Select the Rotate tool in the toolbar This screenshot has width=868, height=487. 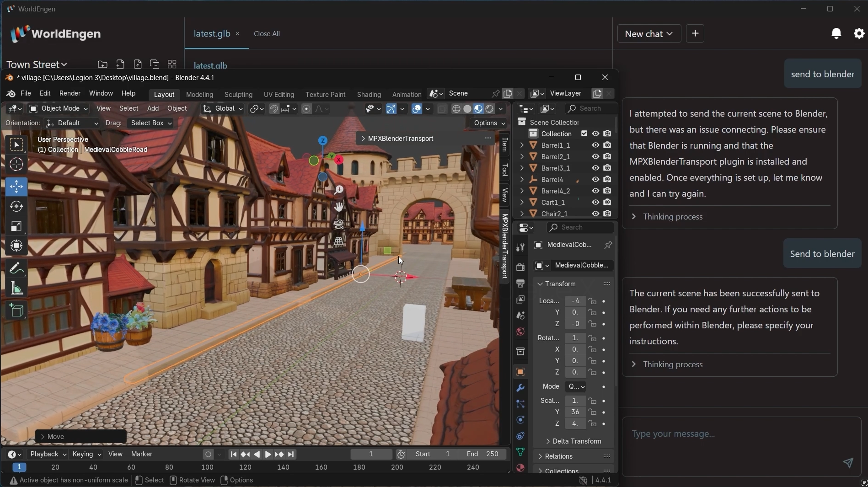point(16,207)
